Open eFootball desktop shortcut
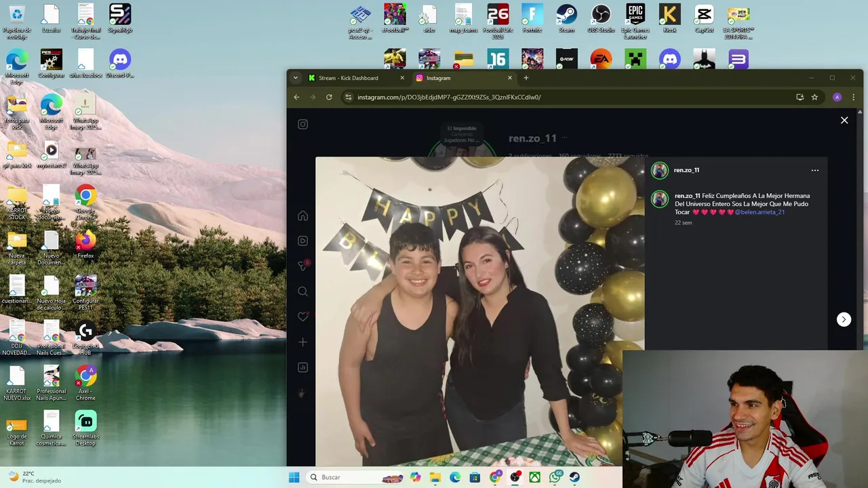Image resolution: width=868 pixels, height=488 pixels. [x=395, y=18]
